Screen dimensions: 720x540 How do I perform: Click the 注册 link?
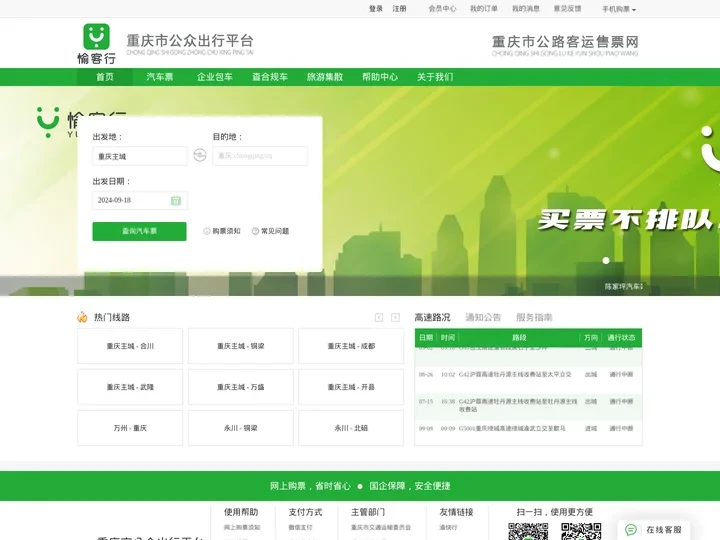click(x=399, y=9)
